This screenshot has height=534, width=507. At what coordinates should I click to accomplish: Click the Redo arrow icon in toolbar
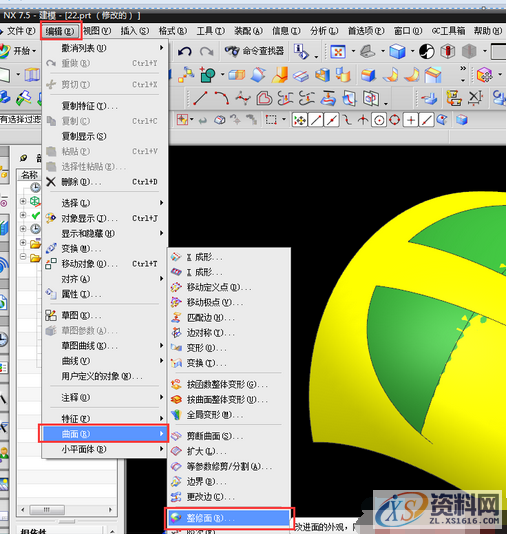pos(206,51)
